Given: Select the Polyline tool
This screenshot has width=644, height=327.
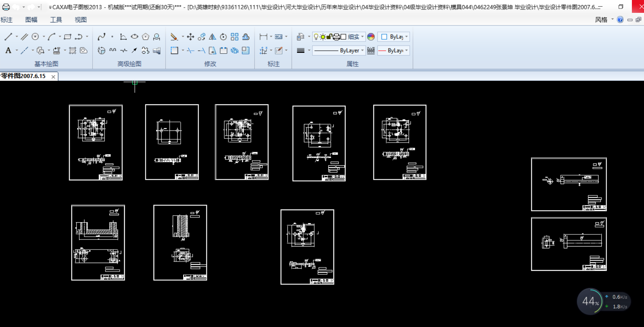Looking at the screenshot, I should (x=79, y=37).
